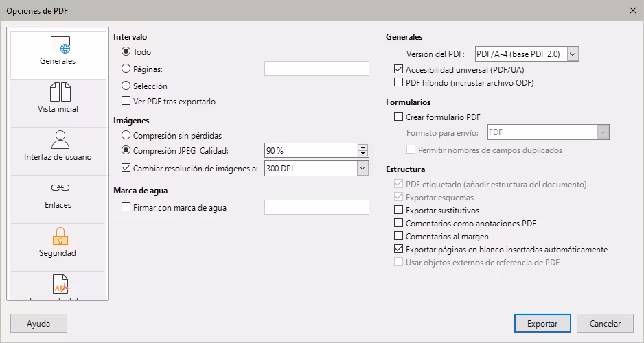The width and height of the screenshot is (644, 343).
Task: Decrease JPEG quality with down arrow
Action: point(363,154)
